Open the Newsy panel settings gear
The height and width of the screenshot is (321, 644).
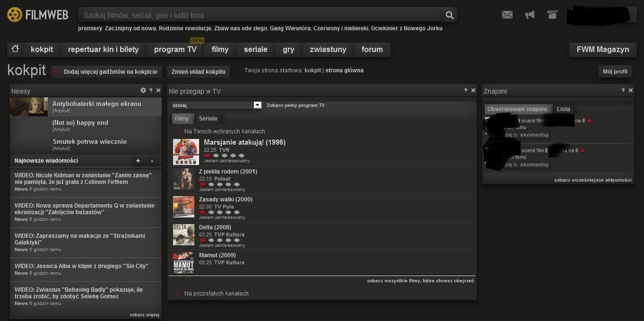(x=143, y=90)
